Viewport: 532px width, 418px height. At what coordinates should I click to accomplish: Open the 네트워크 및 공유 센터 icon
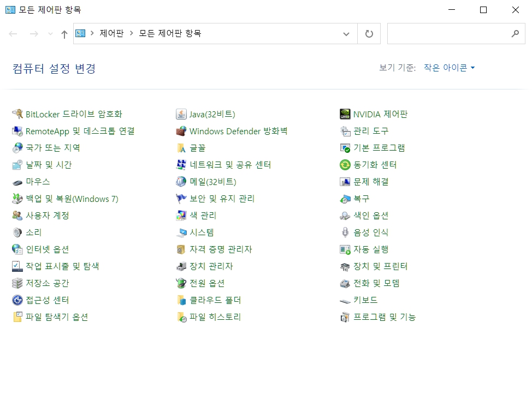(x=181, y=165)
